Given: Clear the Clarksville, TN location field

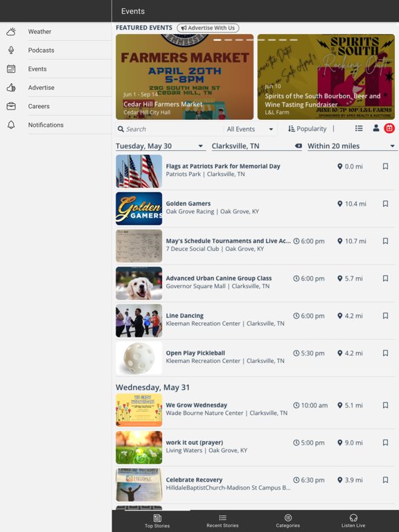Looking at the screenshot, I should [x=299, y=146].
